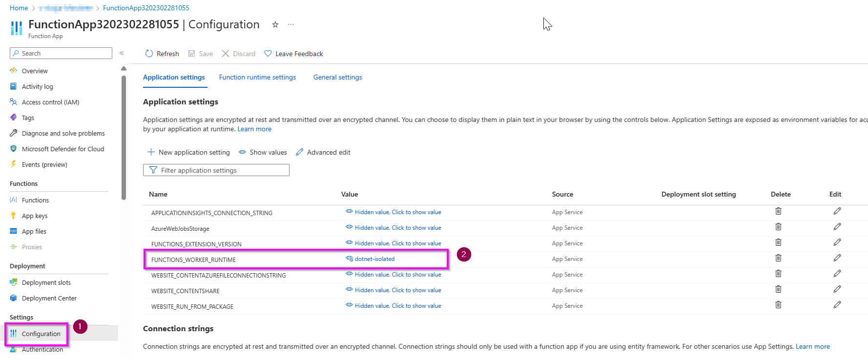This screenshot has height=359, width=868.
Task: Show values of all application settings
Action: (263, 152)
